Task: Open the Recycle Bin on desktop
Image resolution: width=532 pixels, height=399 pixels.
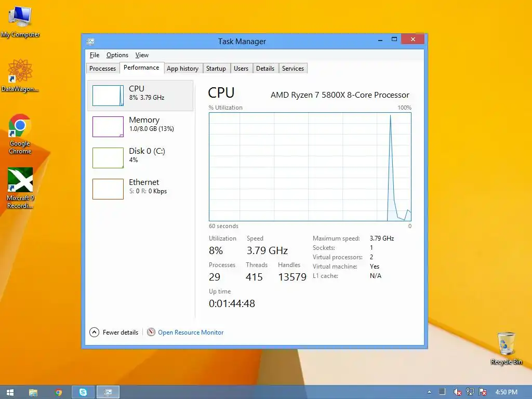Action: (x=506, y=348)
